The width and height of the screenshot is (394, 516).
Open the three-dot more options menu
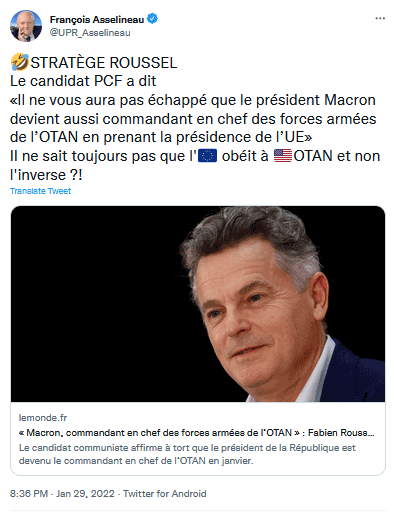click(x=380, y=18)
